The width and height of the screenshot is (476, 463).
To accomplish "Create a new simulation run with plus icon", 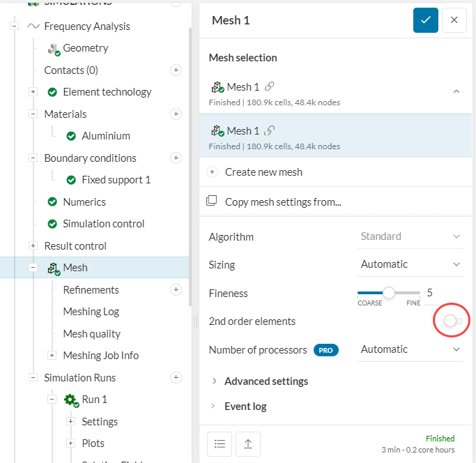I will point(176,378).
